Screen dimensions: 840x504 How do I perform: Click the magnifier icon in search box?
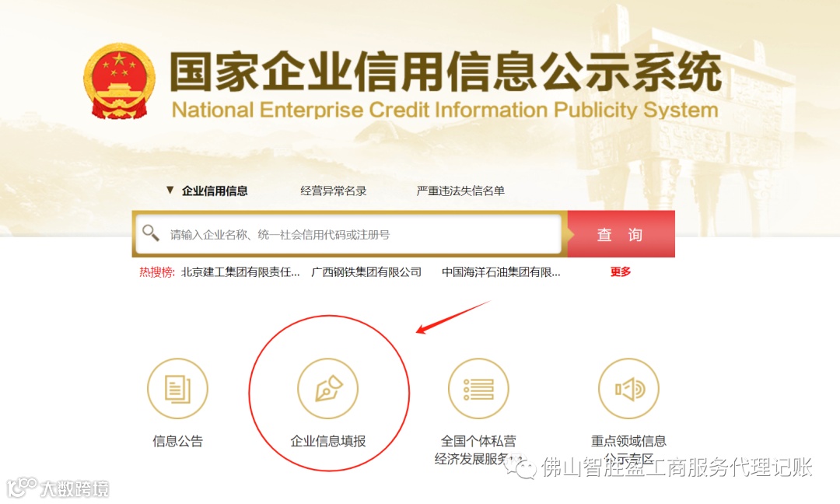(x=151, y=233)
